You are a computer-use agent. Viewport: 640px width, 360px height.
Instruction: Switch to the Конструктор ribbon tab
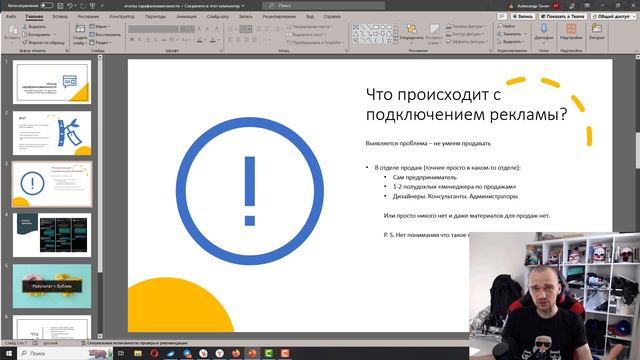pyautogui.click(x=122, y=17)
